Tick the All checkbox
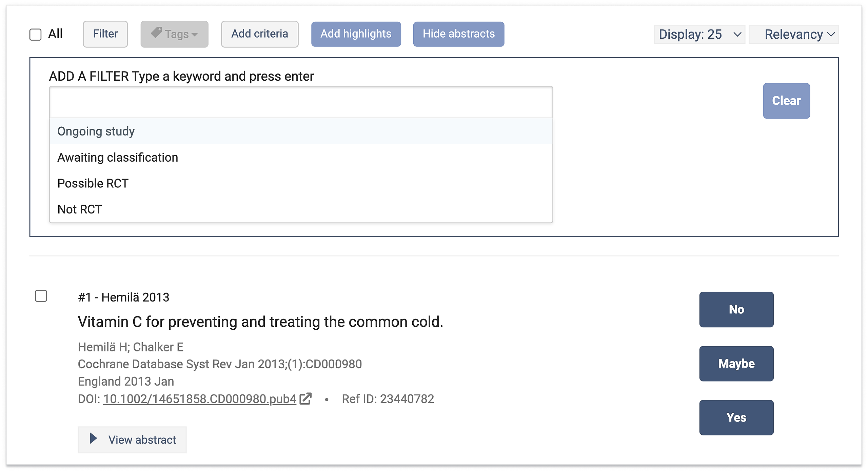The height and width of the screenshot is (472, 868). [36, 35]
